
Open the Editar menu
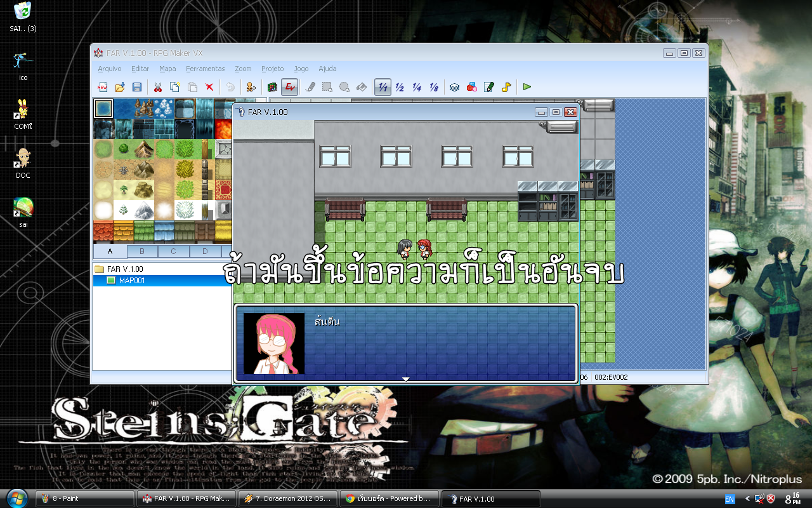point(140,69)
